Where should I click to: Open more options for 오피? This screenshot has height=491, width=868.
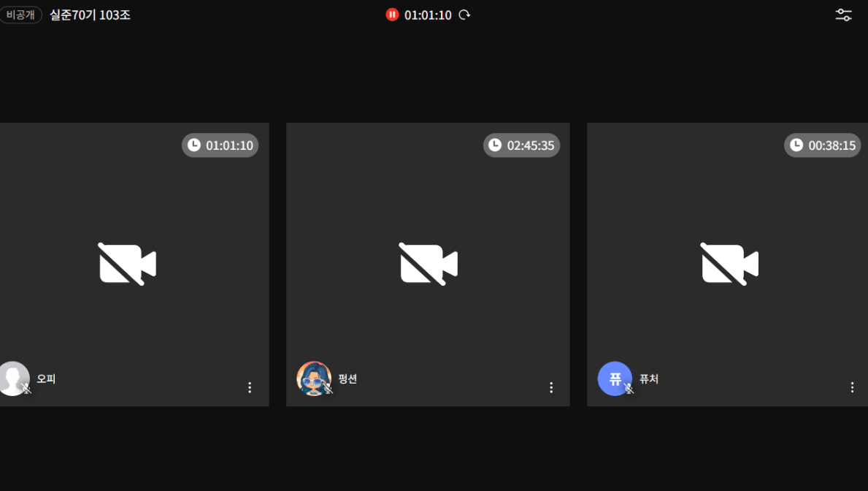(x=250, y=387)
